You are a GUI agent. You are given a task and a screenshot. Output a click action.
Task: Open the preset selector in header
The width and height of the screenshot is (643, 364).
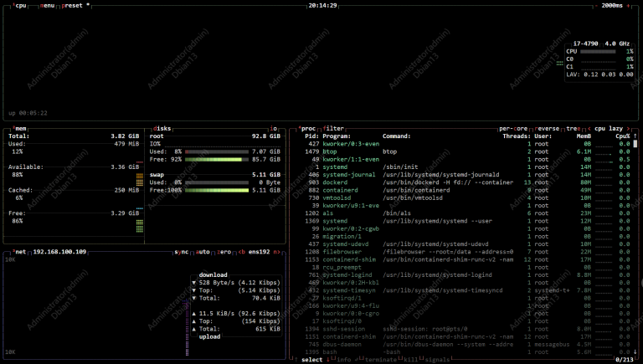tap(70, 5)
